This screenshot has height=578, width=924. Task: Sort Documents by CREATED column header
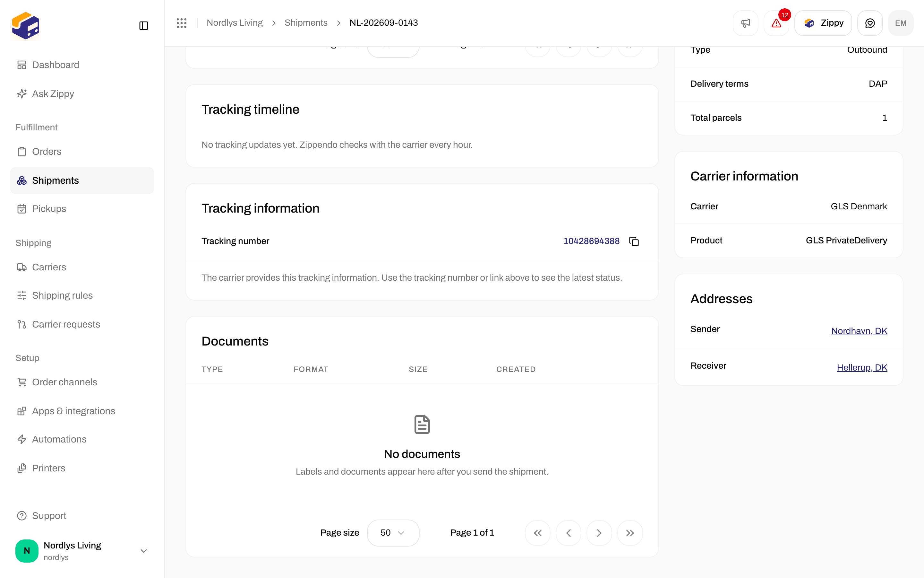point(516,369)
